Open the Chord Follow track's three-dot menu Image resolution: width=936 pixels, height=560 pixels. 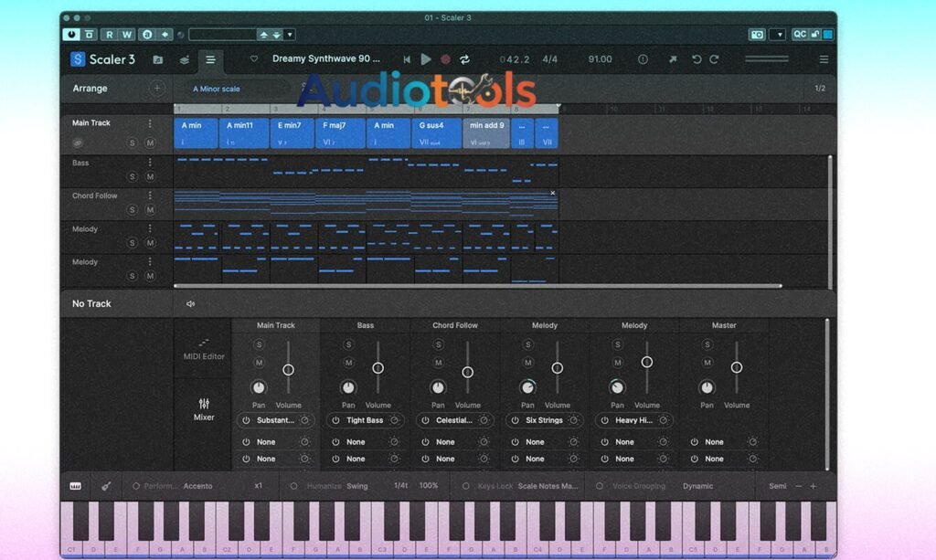tap(150, 195)
